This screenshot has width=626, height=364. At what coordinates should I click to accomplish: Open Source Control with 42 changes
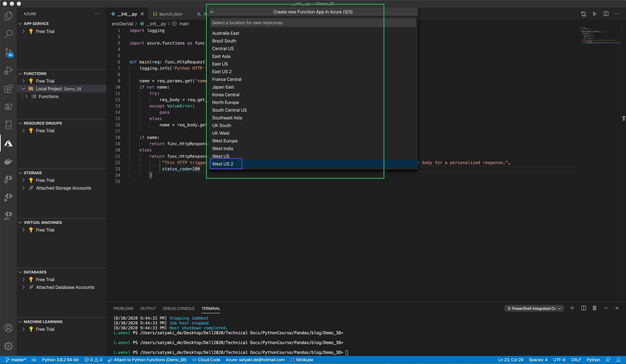[8, 52]
